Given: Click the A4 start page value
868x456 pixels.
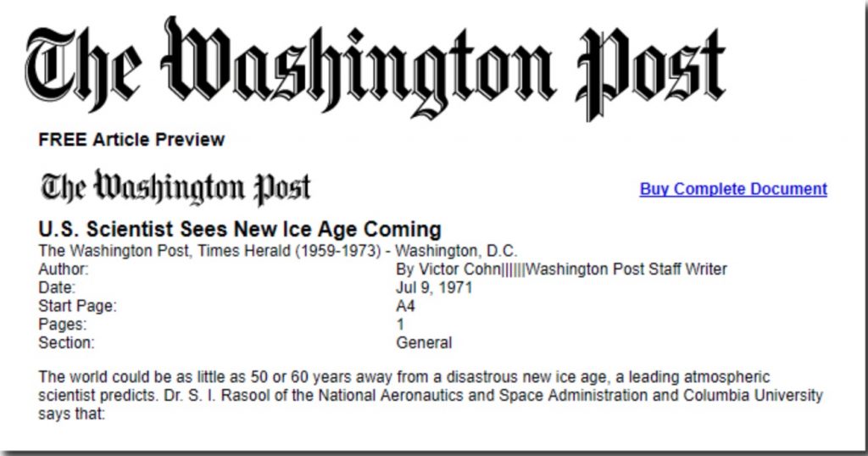Looking at the screenshot, I should [405, 306].
